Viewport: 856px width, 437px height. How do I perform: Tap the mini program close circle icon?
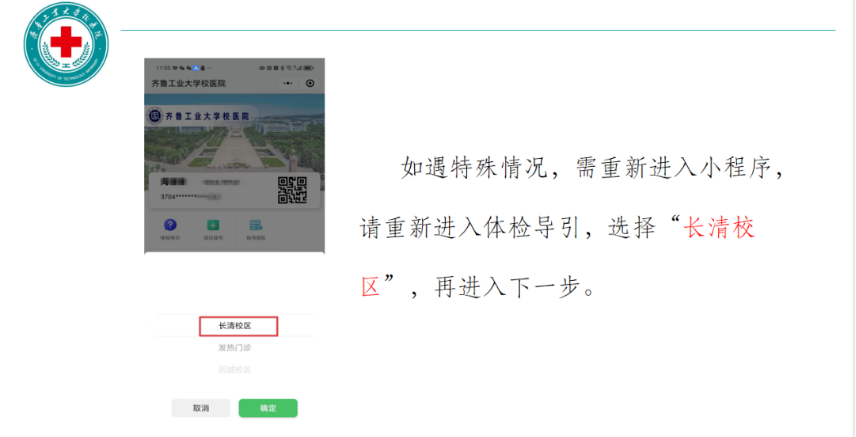pos(310,83)
